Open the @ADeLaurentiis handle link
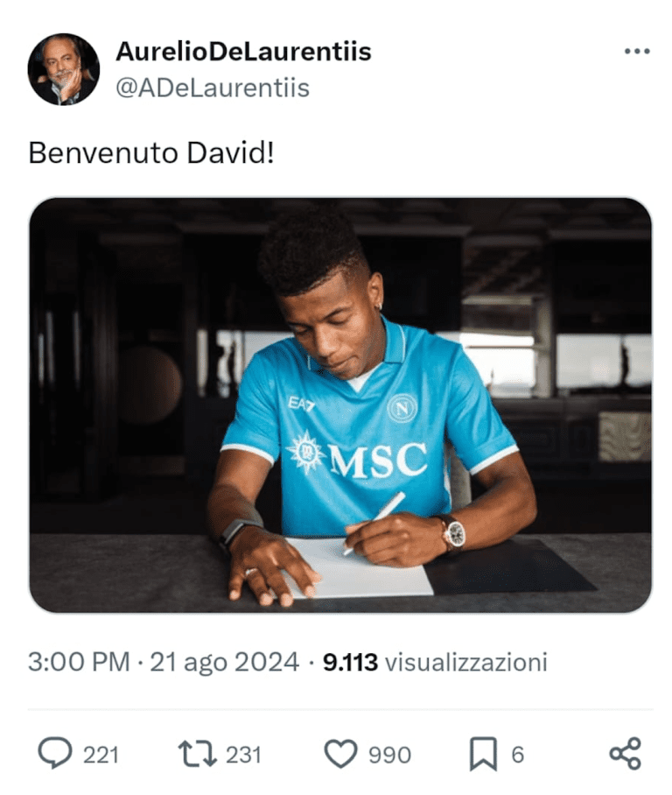Image resolution: width=672 pixels, height=795 pixels. pos(213,88)
